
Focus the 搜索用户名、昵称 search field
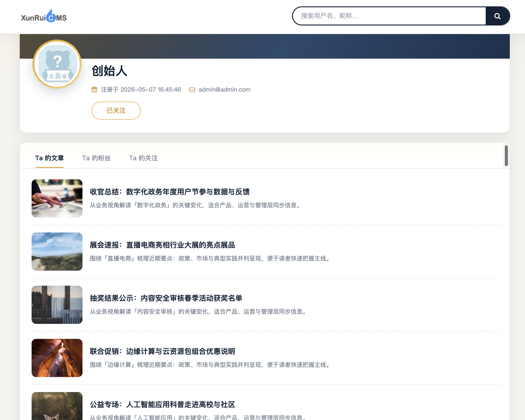tap(389, 16)
